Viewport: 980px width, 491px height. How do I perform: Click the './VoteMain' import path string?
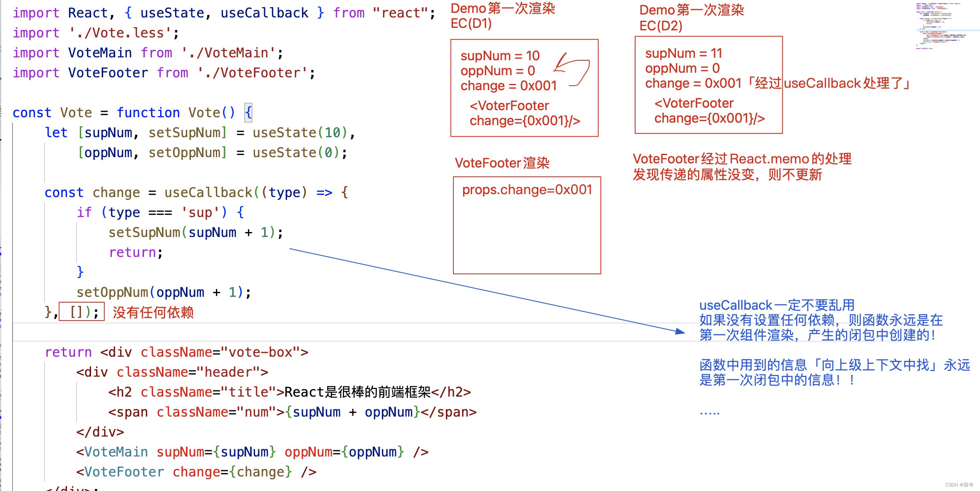(229, 53)
